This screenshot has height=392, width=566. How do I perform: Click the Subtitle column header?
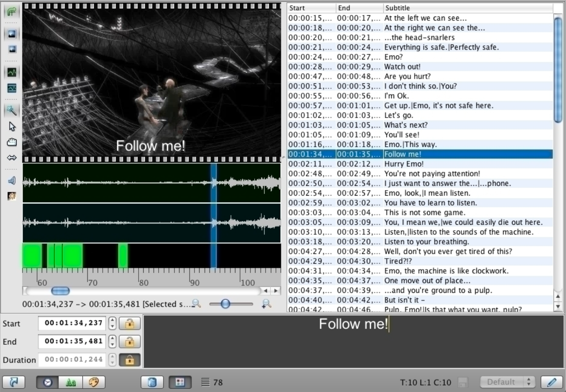398,8
